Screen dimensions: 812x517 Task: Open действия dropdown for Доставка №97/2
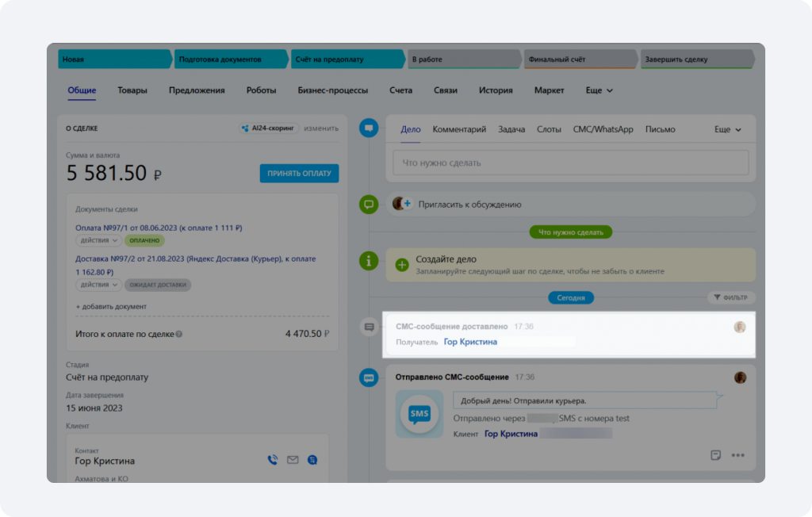click(x=99, y=285)
